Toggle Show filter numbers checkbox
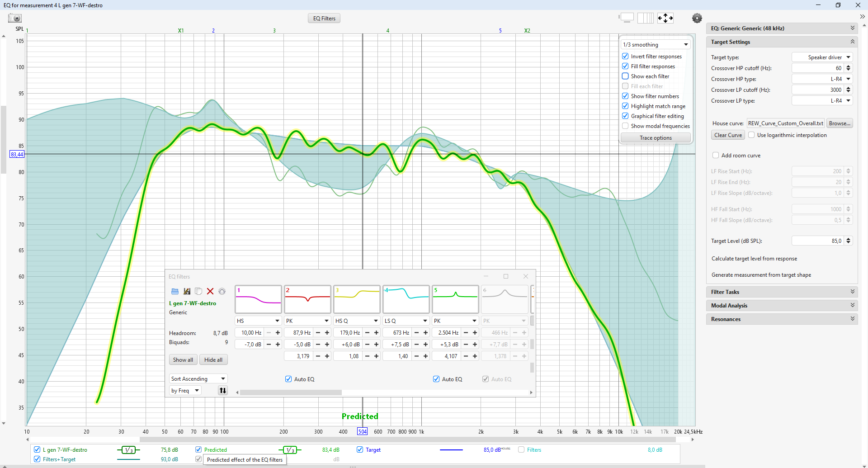This screenshot has width=868, height=468. coord(625,96)
